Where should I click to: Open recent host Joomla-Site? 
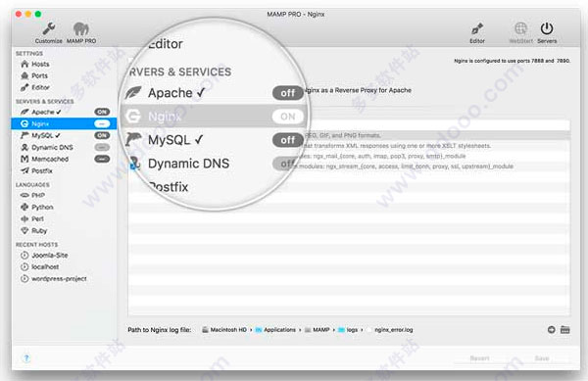tap(64, 255)
